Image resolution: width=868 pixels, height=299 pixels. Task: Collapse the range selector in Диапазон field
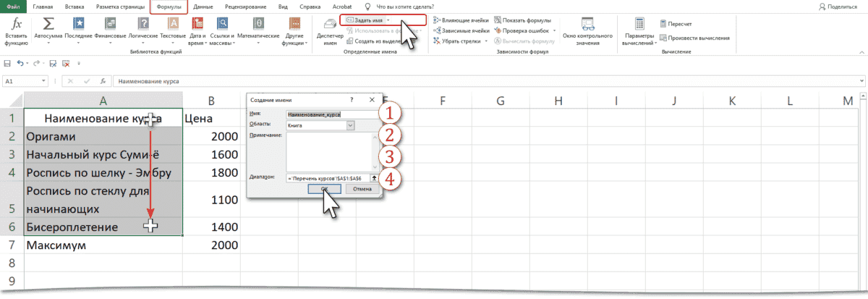(x=374, y=177)
